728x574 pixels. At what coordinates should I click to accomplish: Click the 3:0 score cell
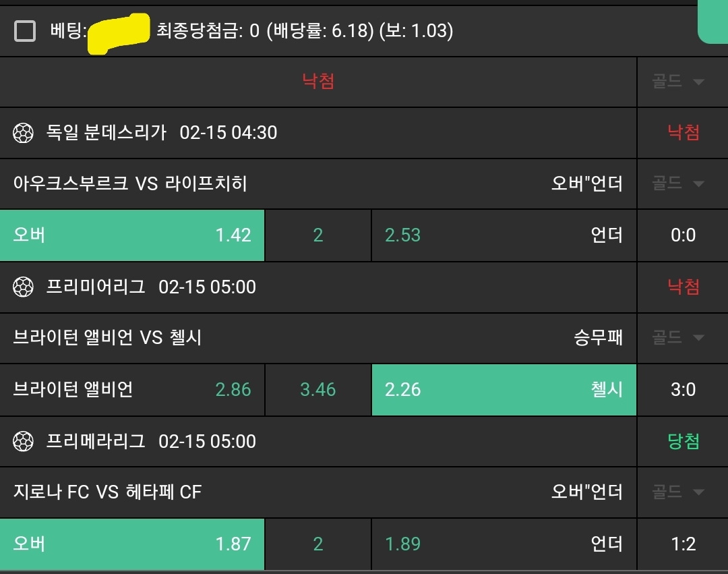point(683,390)
